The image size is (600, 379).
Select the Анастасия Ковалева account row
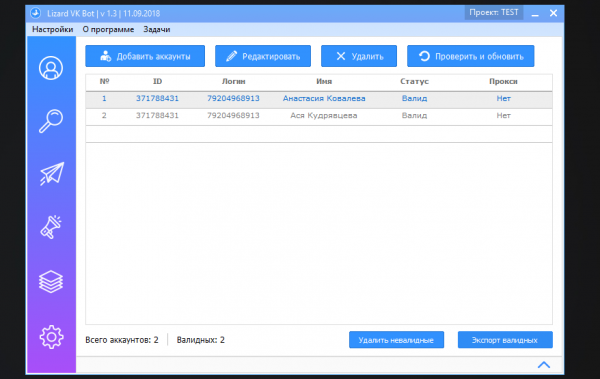(x=319, y=99)
